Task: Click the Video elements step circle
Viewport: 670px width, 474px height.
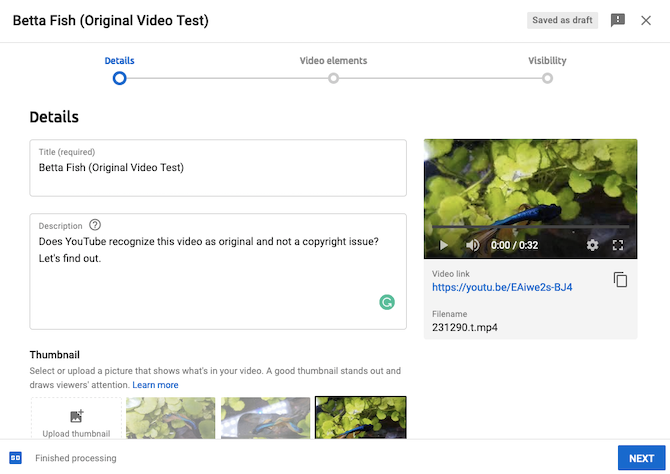Action: (x=333, y=78)
